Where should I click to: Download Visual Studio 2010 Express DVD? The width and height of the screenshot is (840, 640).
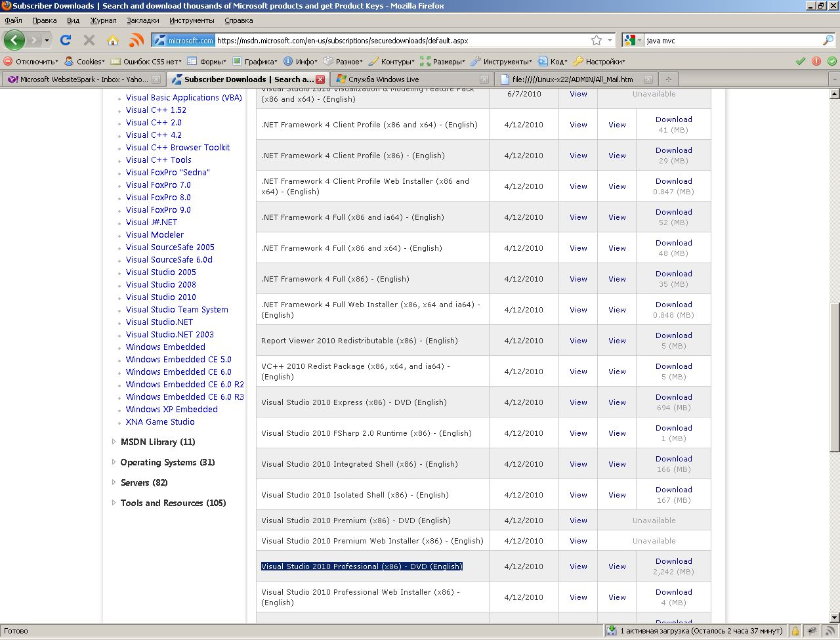coord(673,397)
